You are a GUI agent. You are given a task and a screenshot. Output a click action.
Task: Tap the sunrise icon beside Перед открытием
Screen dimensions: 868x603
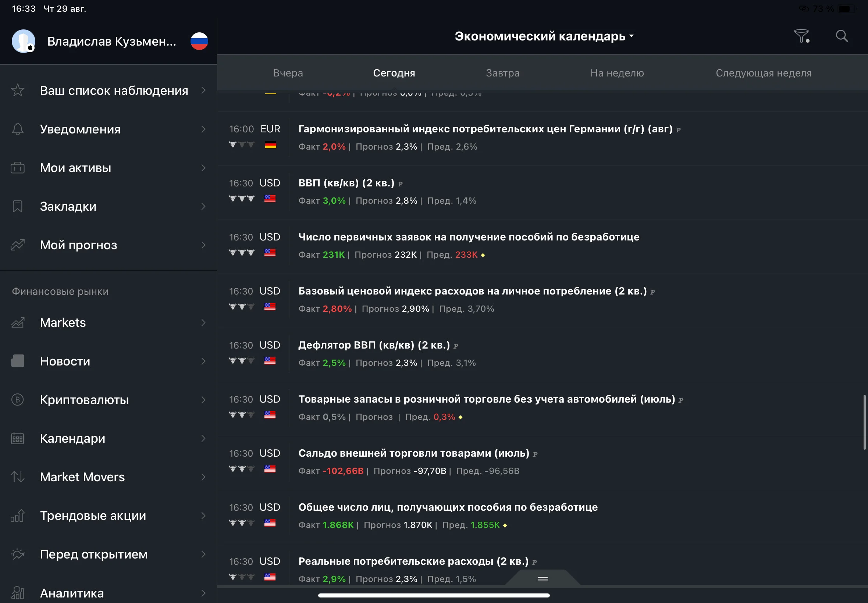(x=17, y=554)
